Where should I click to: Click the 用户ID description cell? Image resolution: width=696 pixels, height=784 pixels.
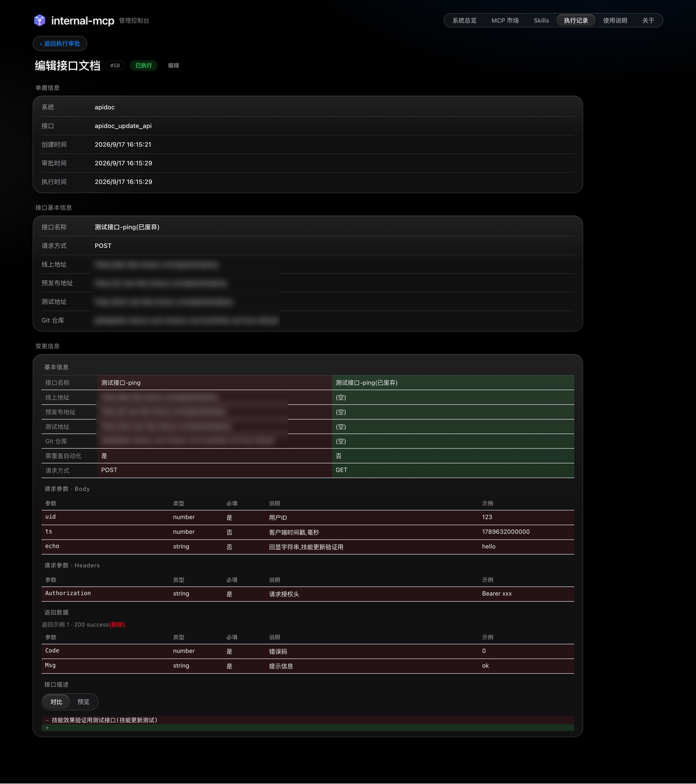[x=278, y=518]
